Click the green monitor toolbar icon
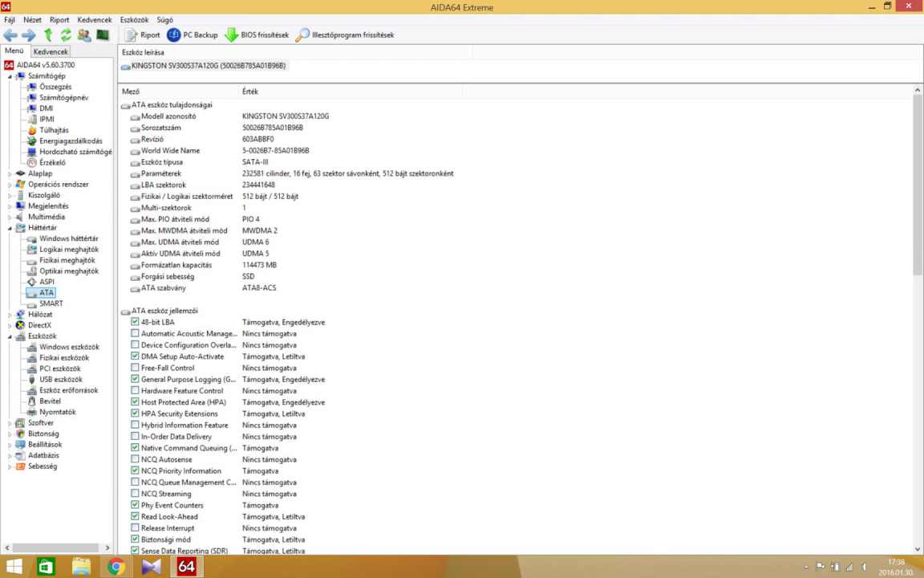The image size is (924, 578). tap(103, 35)
